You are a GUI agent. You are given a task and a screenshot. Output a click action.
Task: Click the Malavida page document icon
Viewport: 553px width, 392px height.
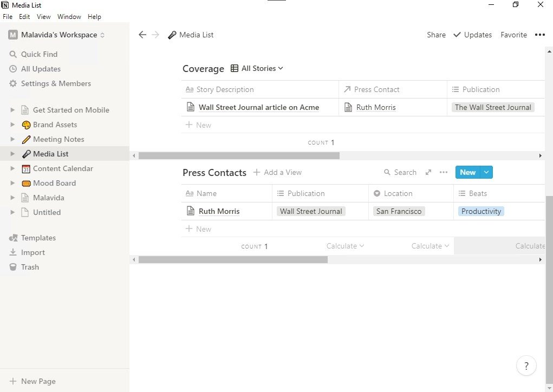(x=25, y=198)
